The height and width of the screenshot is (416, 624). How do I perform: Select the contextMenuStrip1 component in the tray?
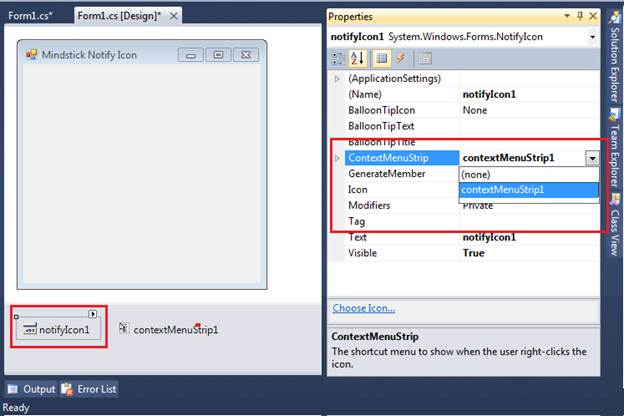(169, 329)
